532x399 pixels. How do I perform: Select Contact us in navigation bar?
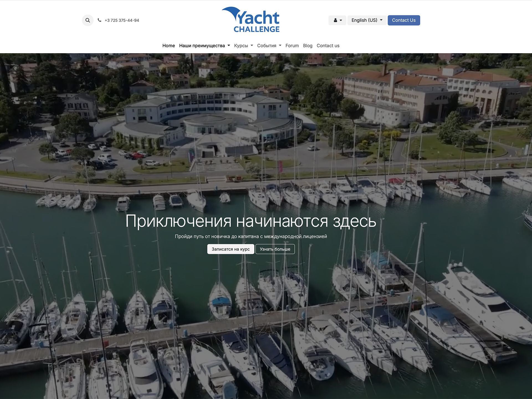pyautogui.click(x=328, y=46)
